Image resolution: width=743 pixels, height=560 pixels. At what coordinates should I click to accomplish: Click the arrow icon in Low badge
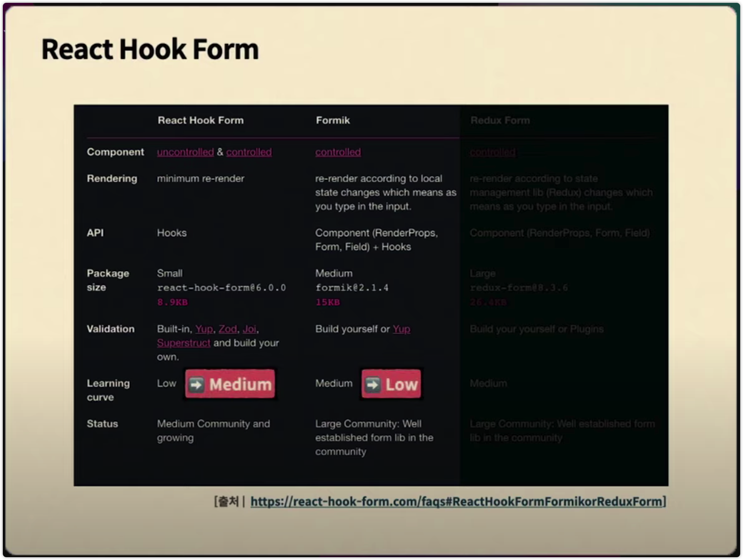click(373, 384)
